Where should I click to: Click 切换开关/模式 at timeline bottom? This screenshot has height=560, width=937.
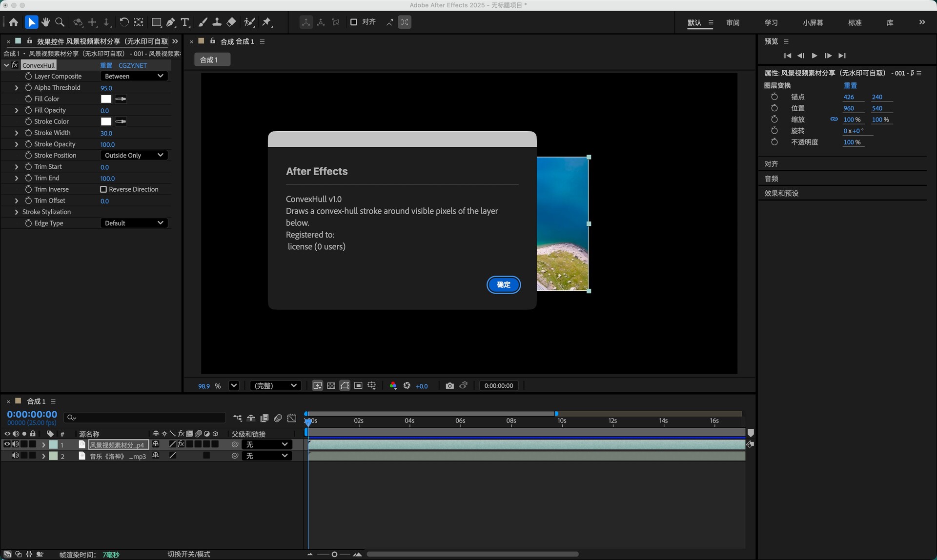189,555
